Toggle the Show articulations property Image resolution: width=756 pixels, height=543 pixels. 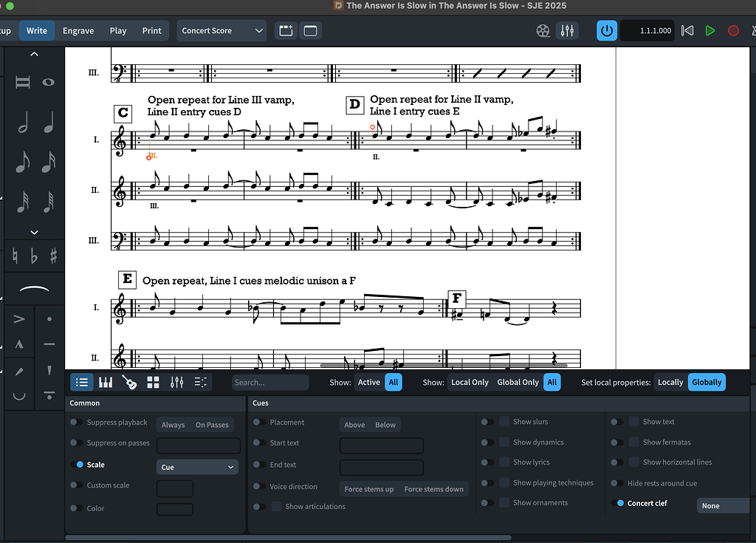pyautogui.click(x=261, y=506)
